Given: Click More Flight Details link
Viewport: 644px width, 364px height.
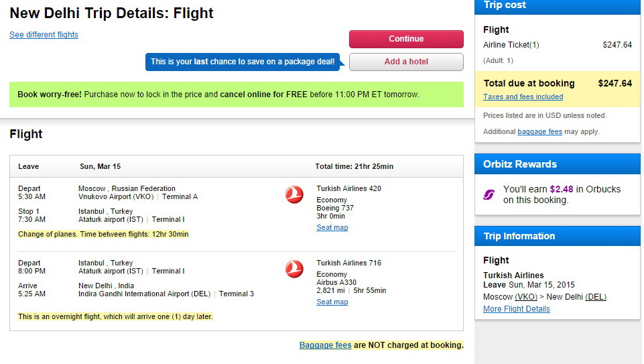Looking at the screenshot, I should point(516,309).
